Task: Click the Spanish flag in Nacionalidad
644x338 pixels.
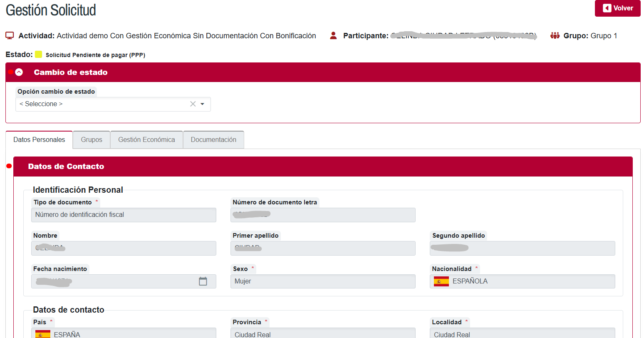Action: point(441,281)
